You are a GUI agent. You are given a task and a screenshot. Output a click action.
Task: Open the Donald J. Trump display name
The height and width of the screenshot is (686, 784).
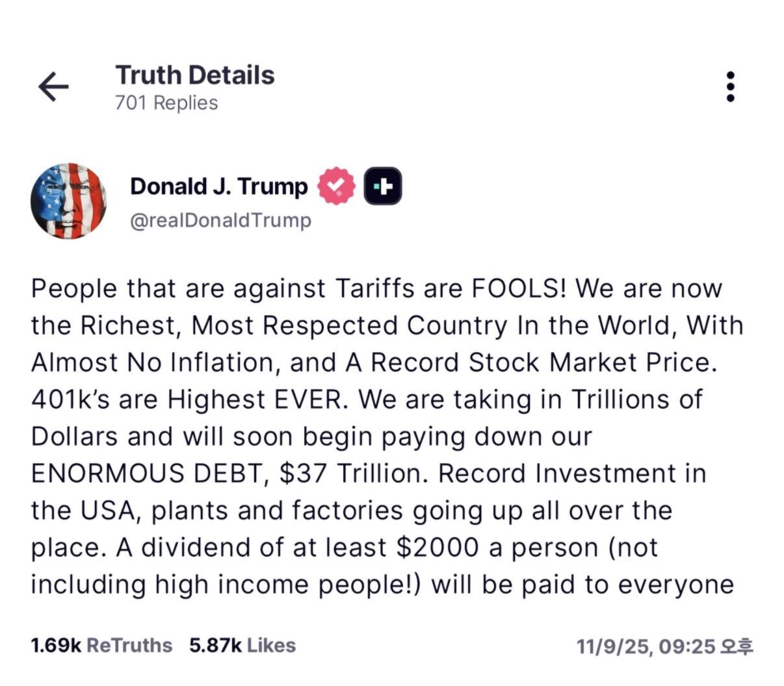tap(218, 186)
